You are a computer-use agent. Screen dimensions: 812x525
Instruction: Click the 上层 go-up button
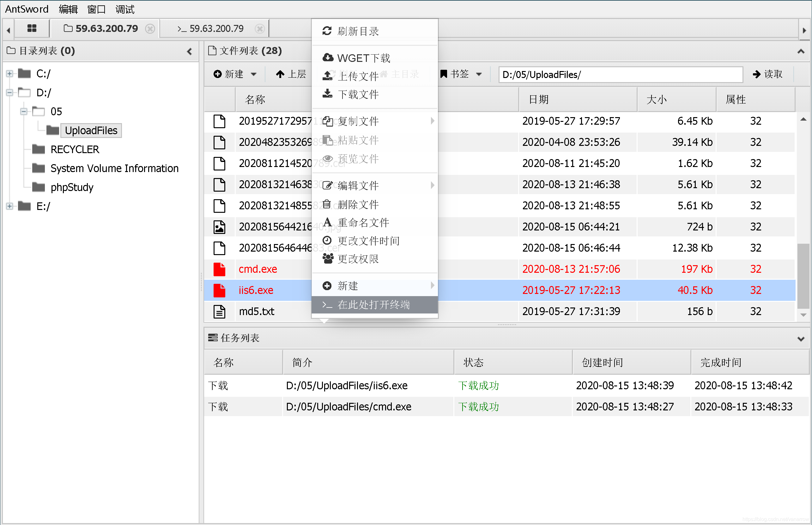[x=291, y=74]
